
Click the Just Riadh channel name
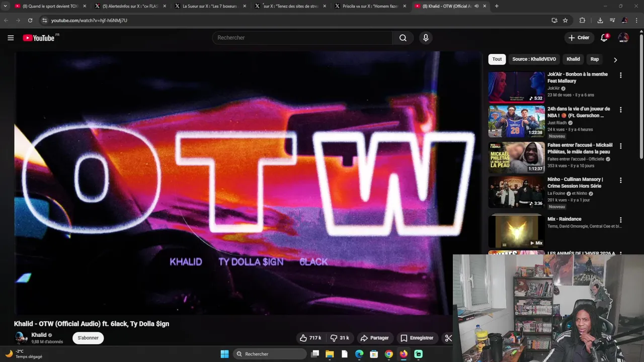click(557, 123)
